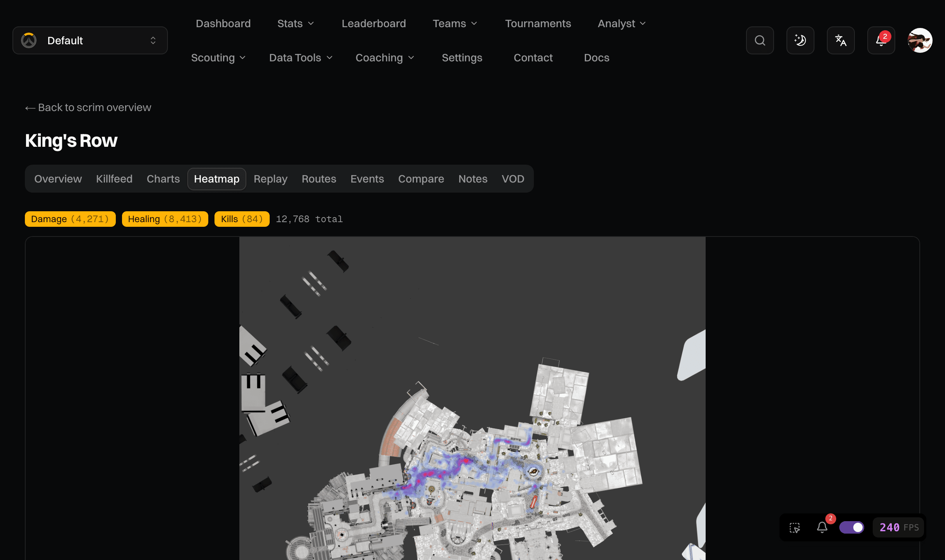Click the 240 FPS counter
Screen dimensions: 945x560
click(899, 527)
